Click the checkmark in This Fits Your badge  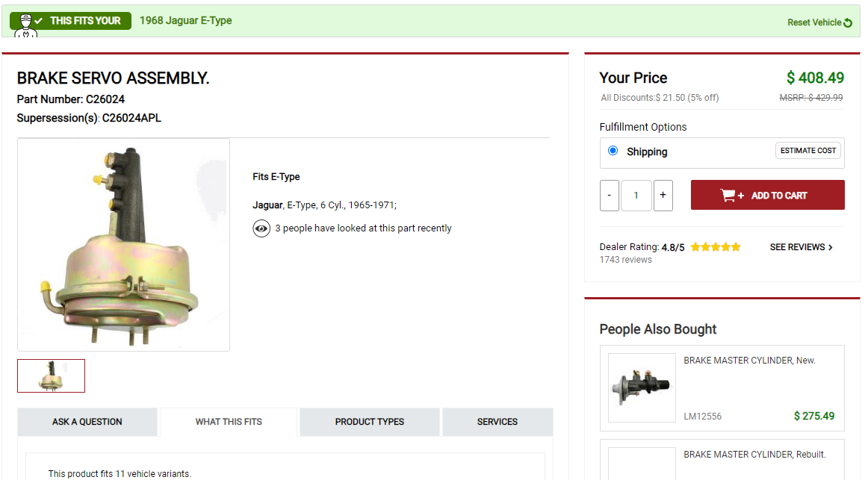pyautogui.click(x=39, y=21)
